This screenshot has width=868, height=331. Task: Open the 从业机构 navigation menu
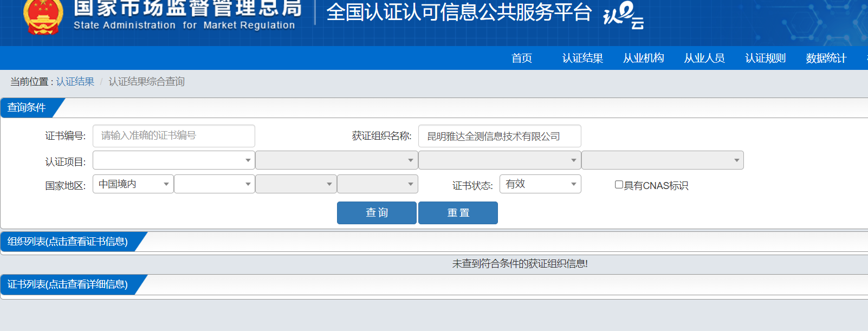tap(643, 58)
